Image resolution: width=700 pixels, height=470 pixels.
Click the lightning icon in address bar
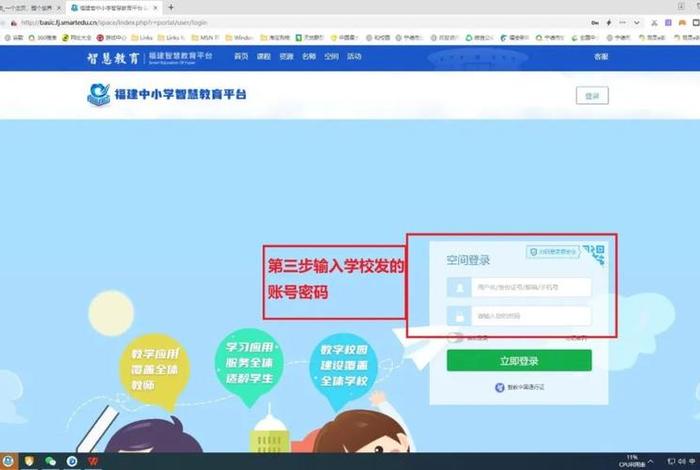click(608, 23)
